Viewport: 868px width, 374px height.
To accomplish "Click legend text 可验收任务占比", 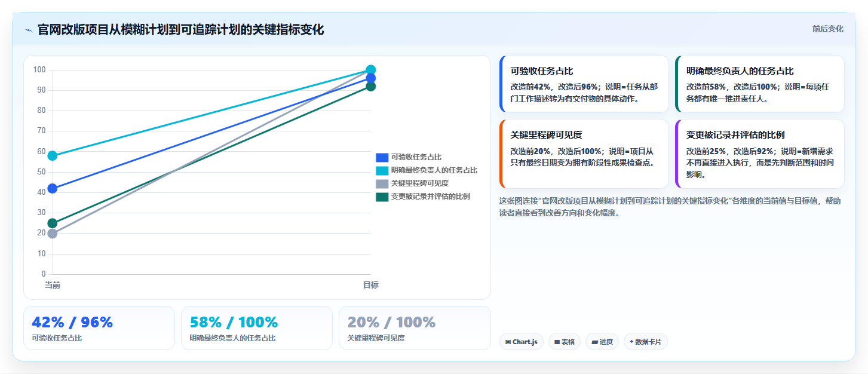I will (x=416, y=157).
